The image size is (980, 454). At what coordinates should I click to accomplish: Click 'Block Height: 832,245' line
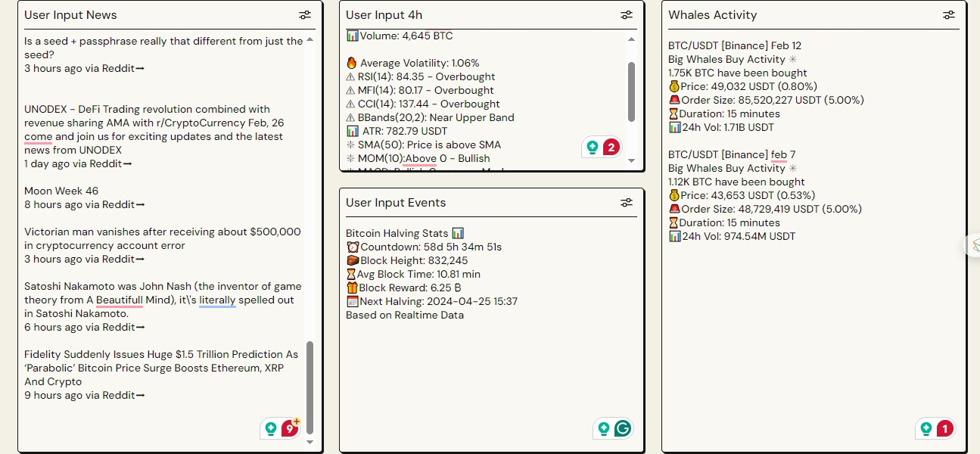[407, 260]
